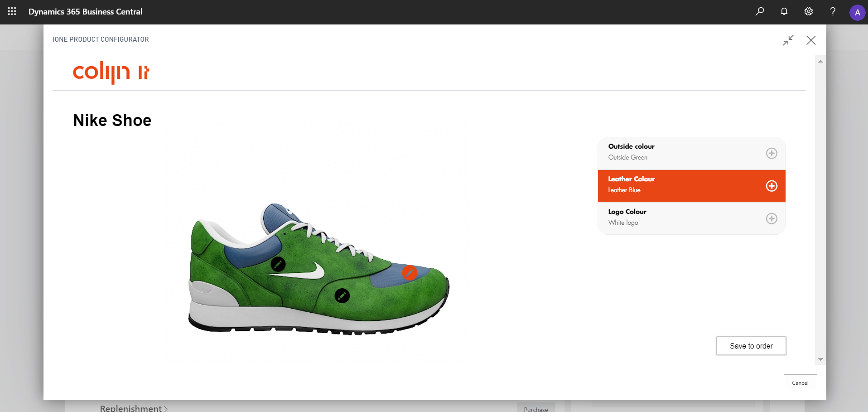The width and height of the screenshot is (868, 412).
Task: Expand Outside colour plus icon
Action: (772, 153)
